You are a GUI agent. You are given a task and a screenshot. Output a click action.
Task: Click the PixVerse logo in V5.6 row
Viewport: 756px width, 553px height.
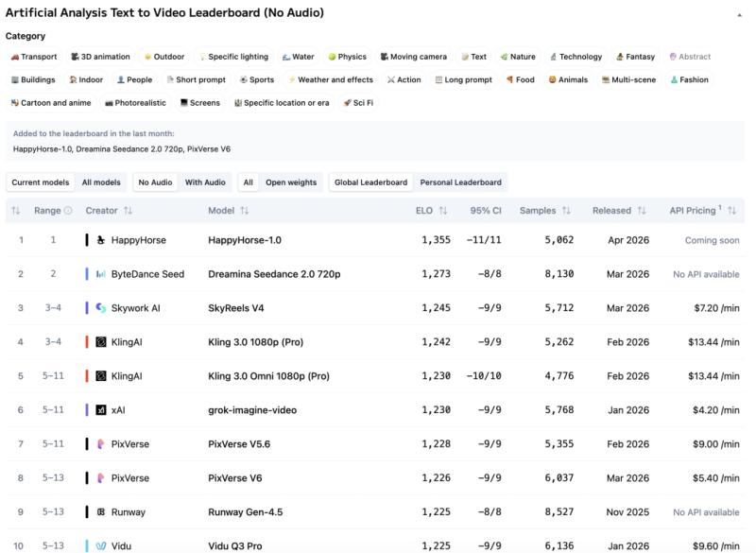coord(101,444)
